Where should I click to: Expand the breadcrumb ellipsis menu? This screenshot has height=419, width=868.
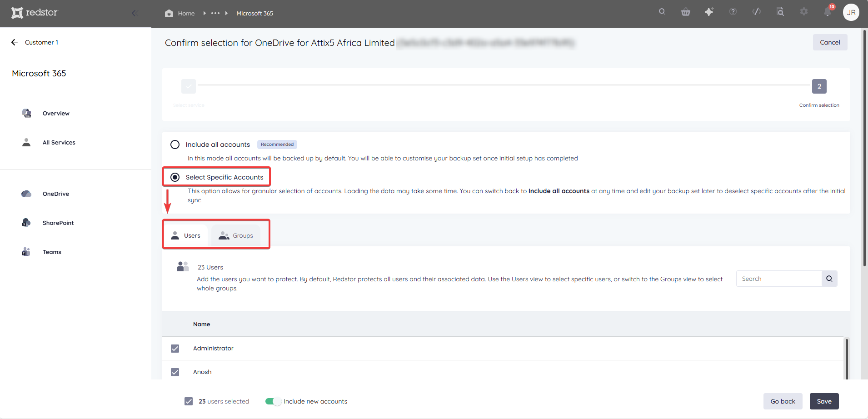[215, 13]
